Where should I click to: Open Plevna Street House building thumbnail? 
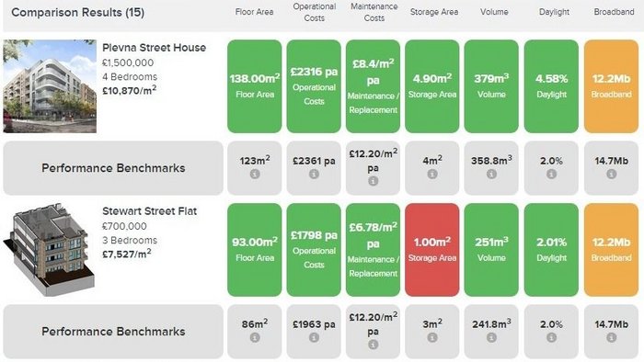50,86
